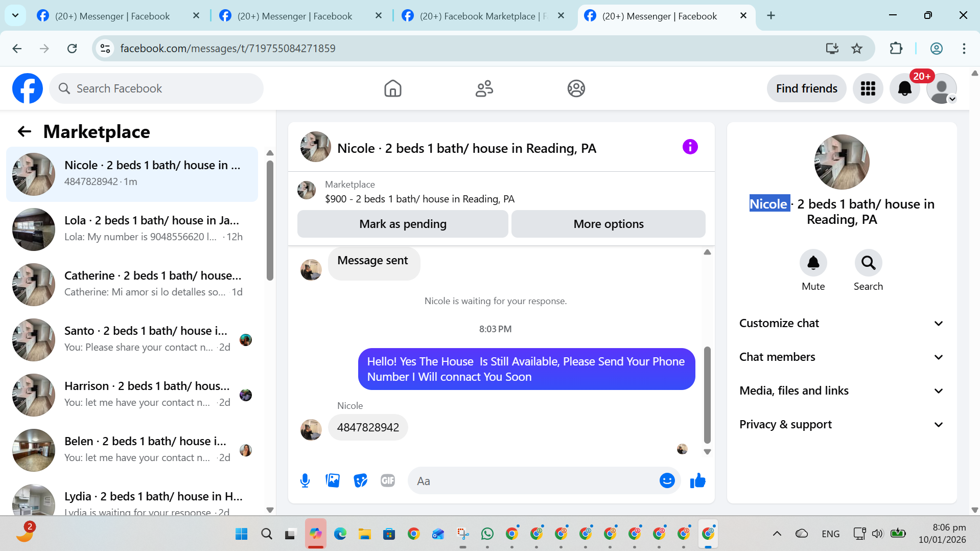
Task: Open the account profile avatar menu
Action: coord(941,88)
